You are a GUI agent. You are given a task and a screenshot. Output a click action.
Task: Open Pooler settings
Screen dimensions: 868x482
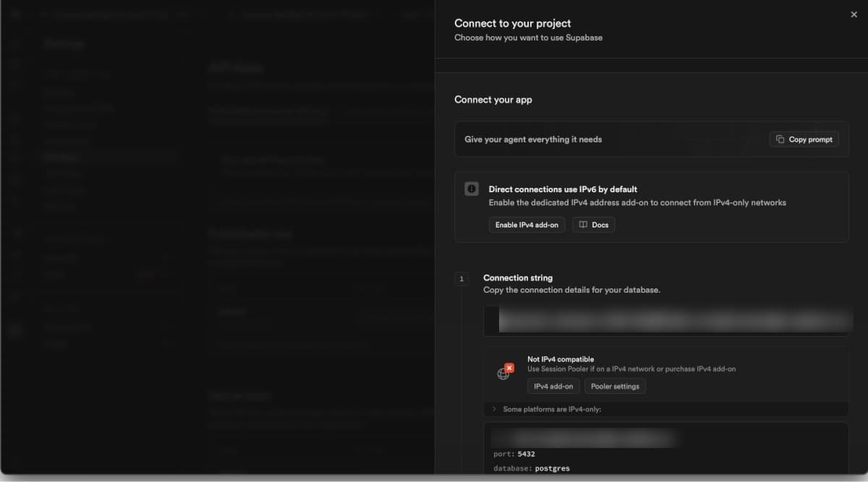615,386
